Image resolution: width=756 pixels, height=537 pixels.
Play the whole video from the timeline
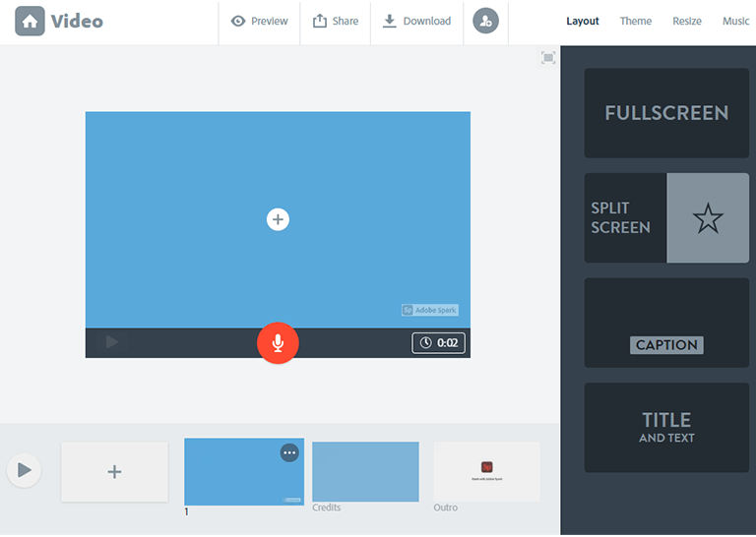[x=24, y=470]
